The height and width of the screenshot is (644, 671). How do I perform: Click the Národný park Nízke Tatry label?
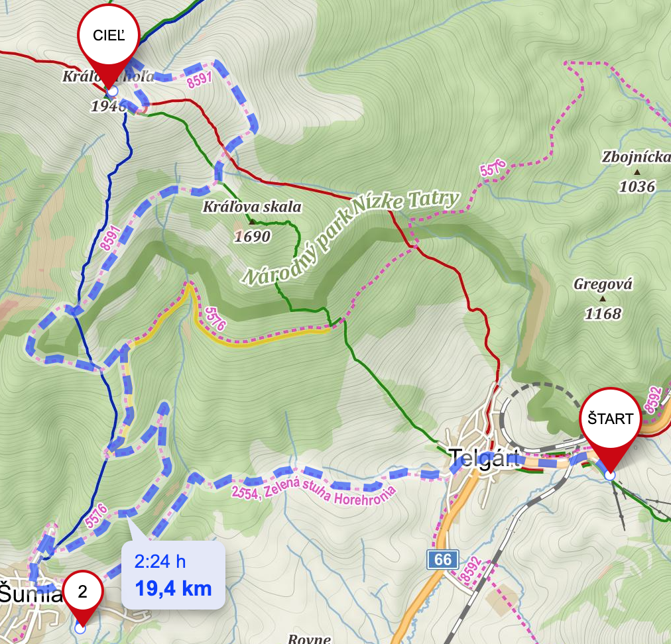(x=350, y=237)
